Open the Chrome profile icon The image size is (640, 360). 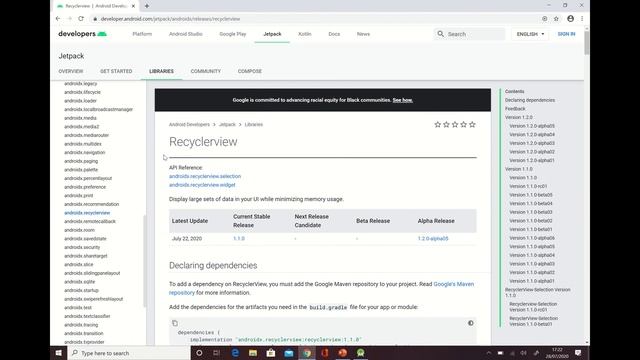coord(570,19)
